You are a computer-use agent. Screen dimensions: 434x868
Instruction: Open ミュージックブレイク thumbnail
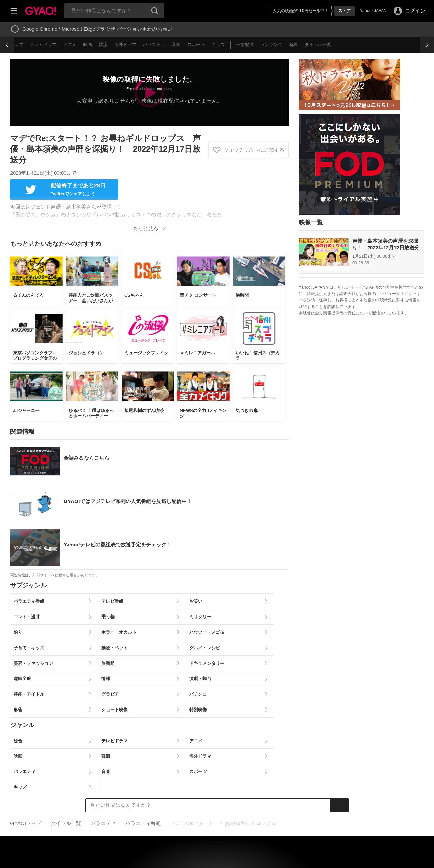click(148, 329)
